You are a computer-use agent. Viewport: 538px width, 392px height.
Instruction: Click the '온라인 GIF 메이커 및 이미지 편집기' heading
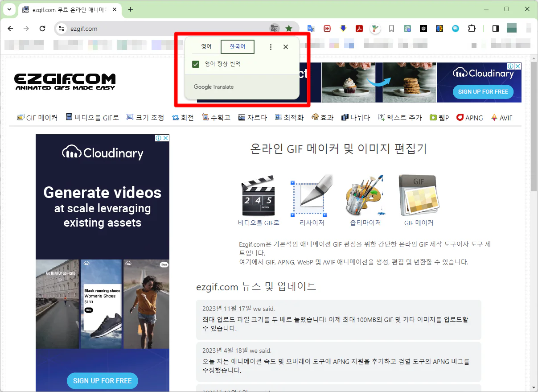[339, 149]
